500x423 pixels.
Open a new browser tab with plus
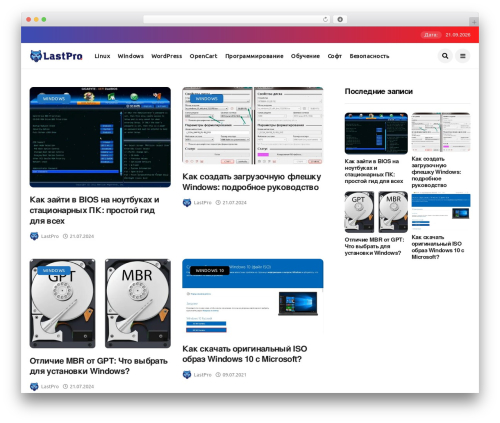point(474,22)
